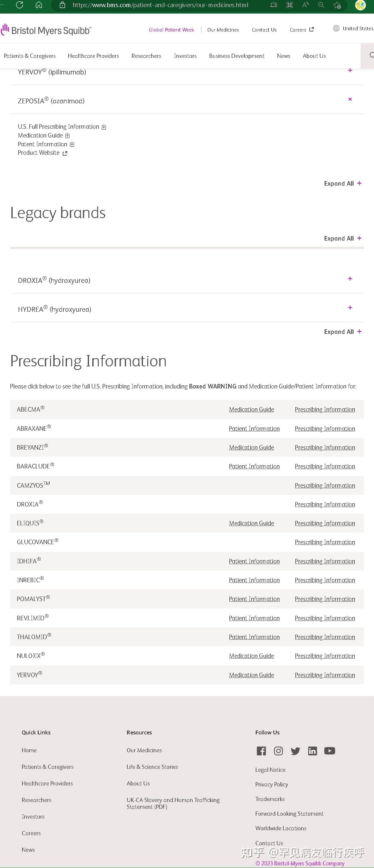Viewport: 374px width, 868px height.
Task: Open ELIQUIS Medication Guide link
Action: click(x=251, y=523)
